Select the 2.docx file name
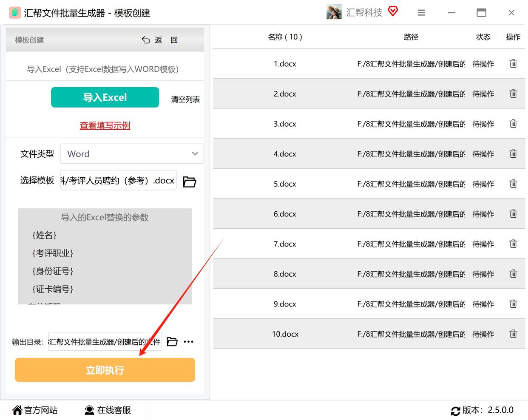Viewport: 528px width, 420px height. pyautogui.click(x=285, y=94)
